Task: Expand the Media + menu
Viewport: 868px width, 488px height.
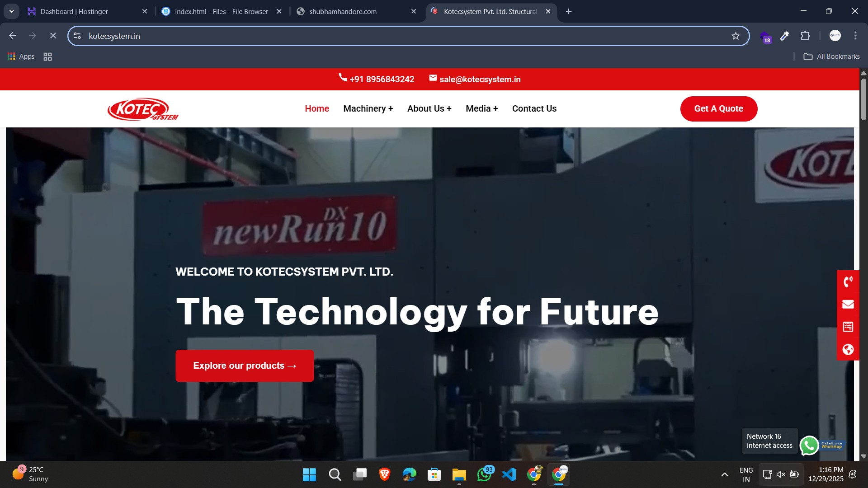Action: 481,108
